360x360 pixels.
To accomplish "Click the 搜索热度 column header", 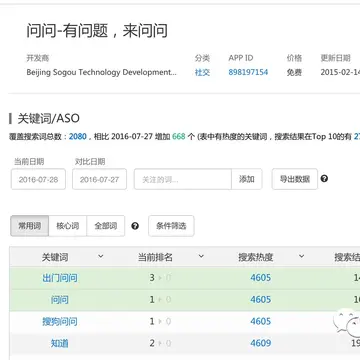I will click(256, 257).
